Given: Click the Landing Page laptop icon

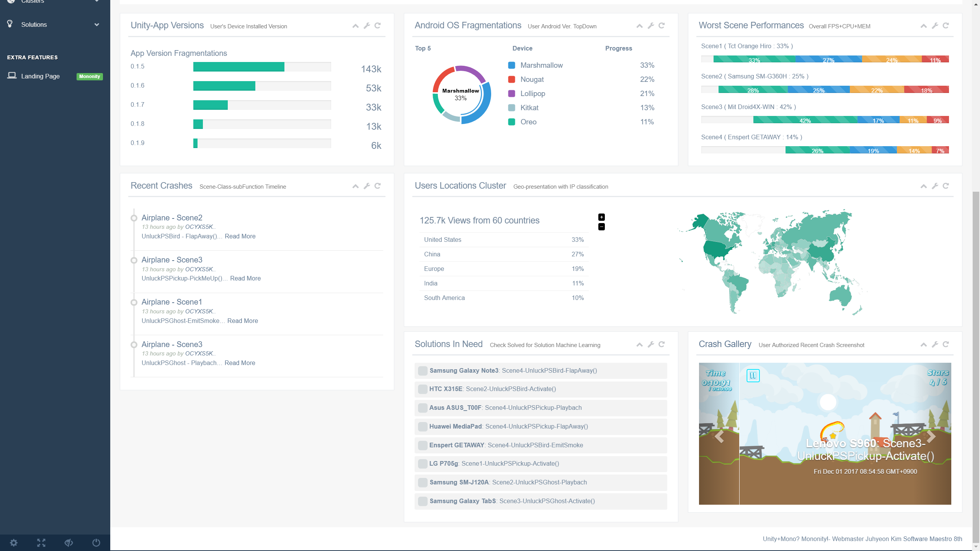Looking at the screenshot, I should pyautogui.click(x=12, y=75).
